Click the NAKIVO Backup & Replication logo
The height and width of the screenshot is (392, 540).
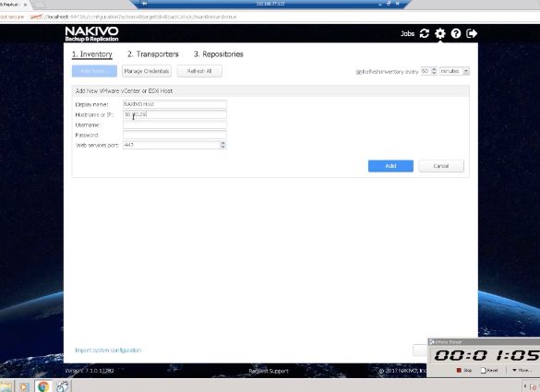(x=91, y=34)
